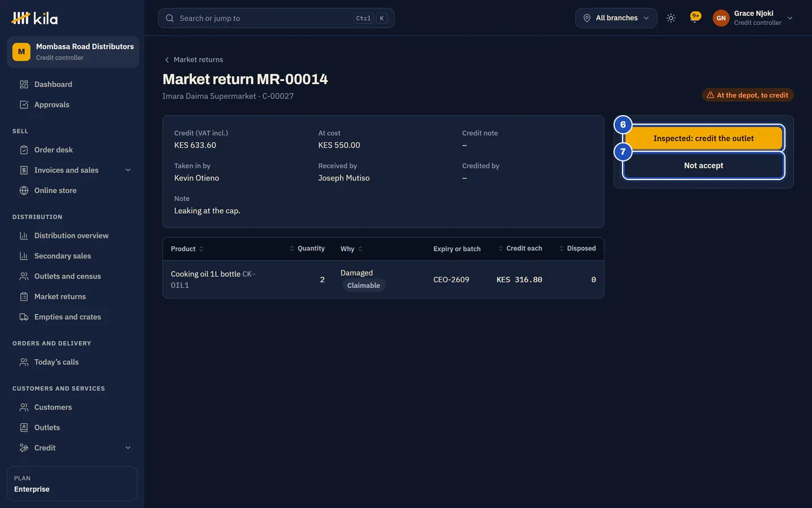812x508 pixels.
Task: Open the Approvals checkmark icon
Action: coord(24,105)
